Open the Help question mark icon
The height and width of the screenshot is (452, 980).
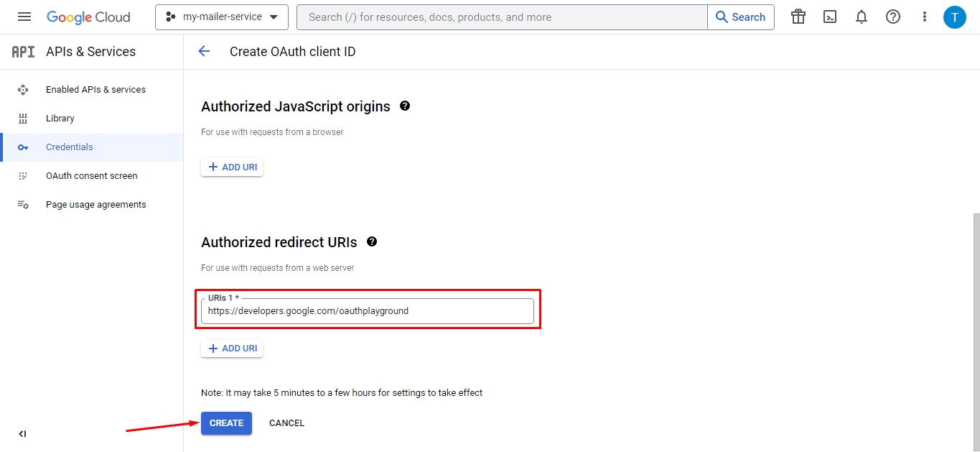coord(892,17)
